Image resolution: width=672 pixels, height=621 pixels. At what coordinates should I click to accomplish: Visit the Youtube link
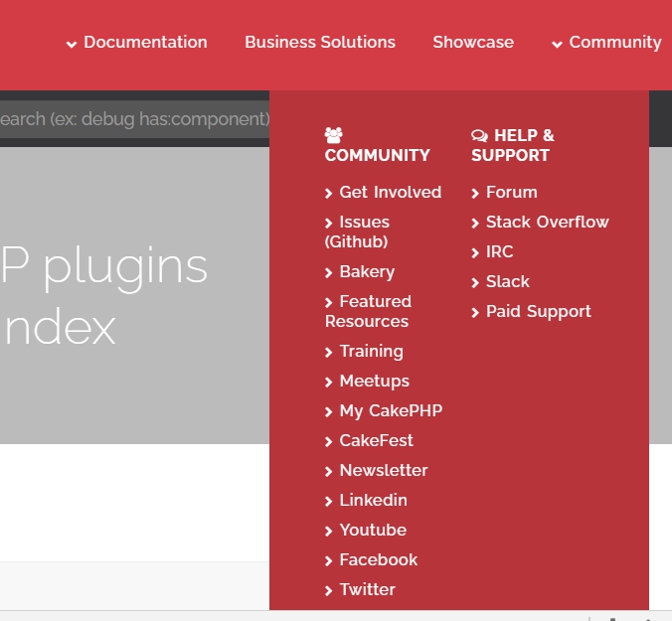coord(366,531)
